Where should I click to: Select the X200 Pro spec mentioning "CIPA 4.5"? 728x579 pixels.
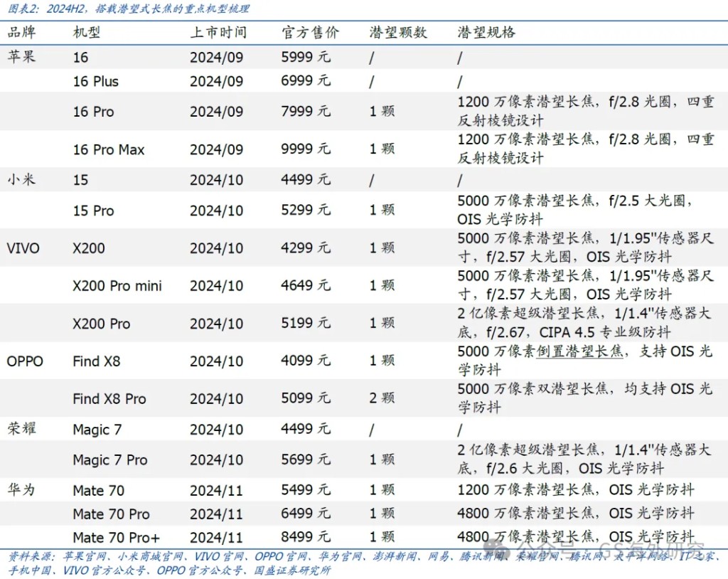coord(584,323)
